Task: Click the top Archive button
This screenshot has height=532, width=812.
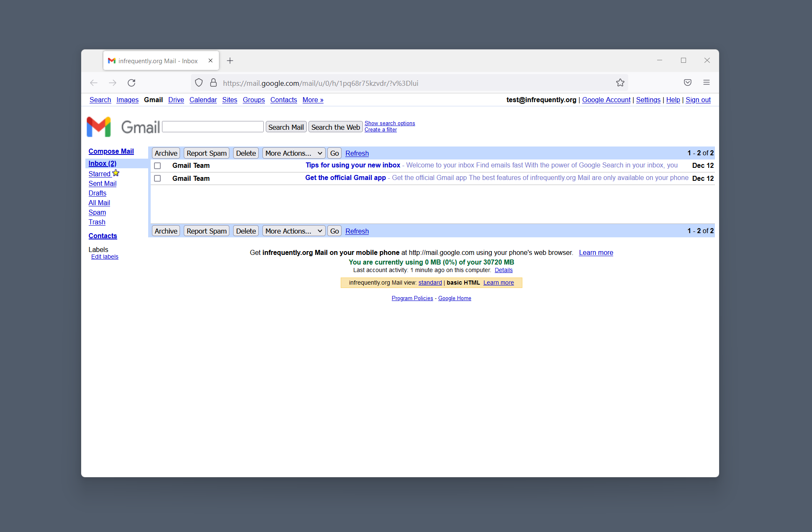Action: [166, 153]
